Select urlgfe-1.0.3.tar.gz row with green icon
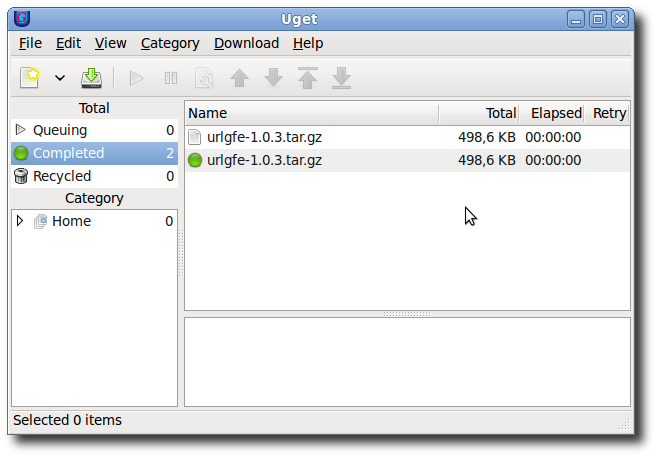Image resolution: width=658 pixels, height=458 pixels. [407, 160]
